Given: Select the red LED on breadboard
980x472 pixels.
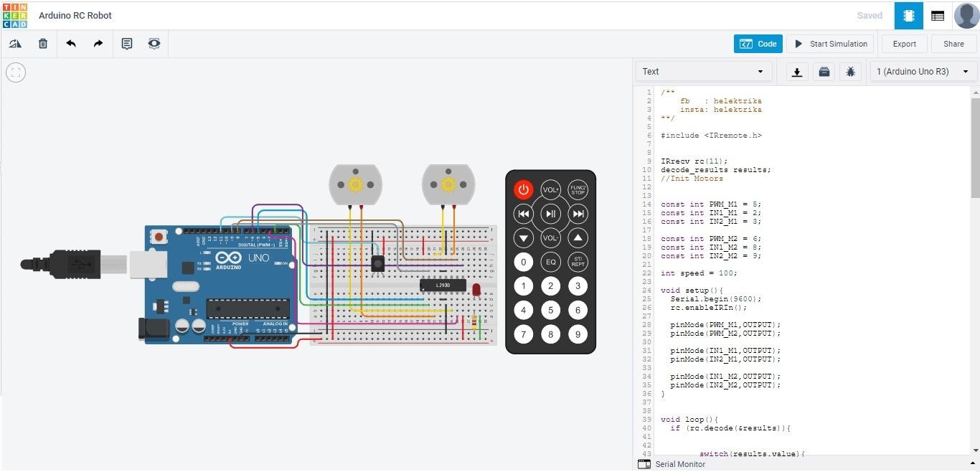Looking at the screenshot, I should tap(476, 289).
